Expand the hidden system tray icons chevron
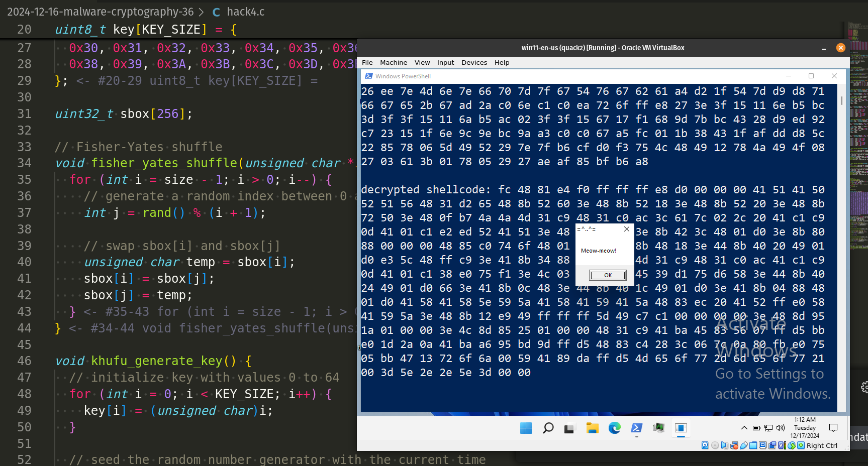The height and width of the screenshot is (466, 868). pyautogui.click(x=744, y=428)
